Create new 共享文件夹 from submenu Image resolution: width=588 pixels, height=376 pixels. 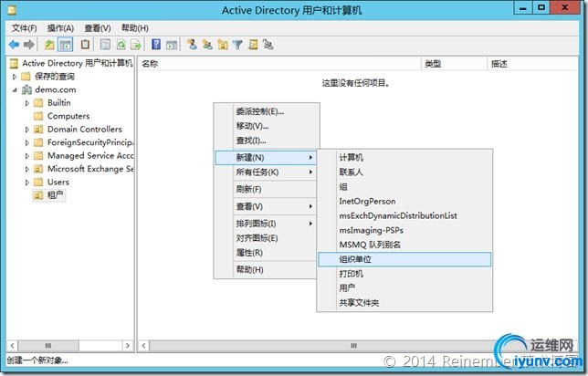404,303
